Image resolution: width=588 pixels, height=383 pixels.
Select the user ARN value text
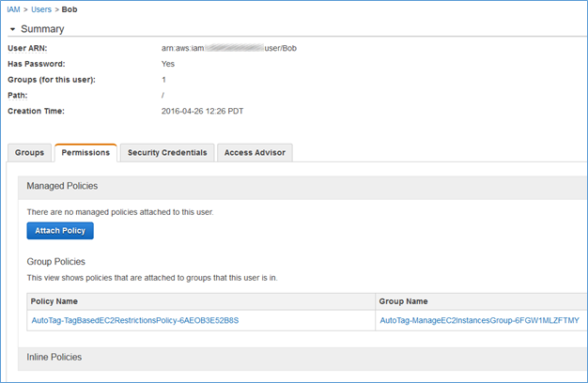[x=229, y=48]
